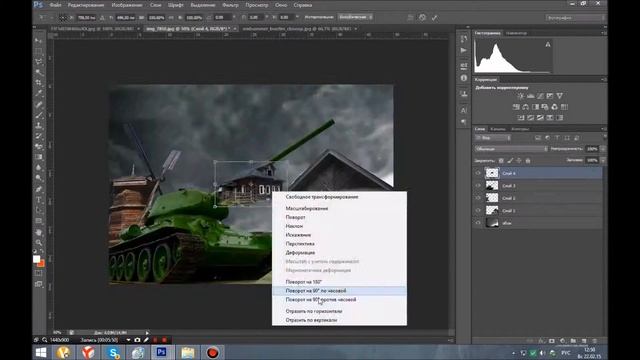Viewport: 640px width, 360px height.
Task: Add a Hue/Saturation adjustment layer
Action: pyautogui.click(x=516, y=107)
